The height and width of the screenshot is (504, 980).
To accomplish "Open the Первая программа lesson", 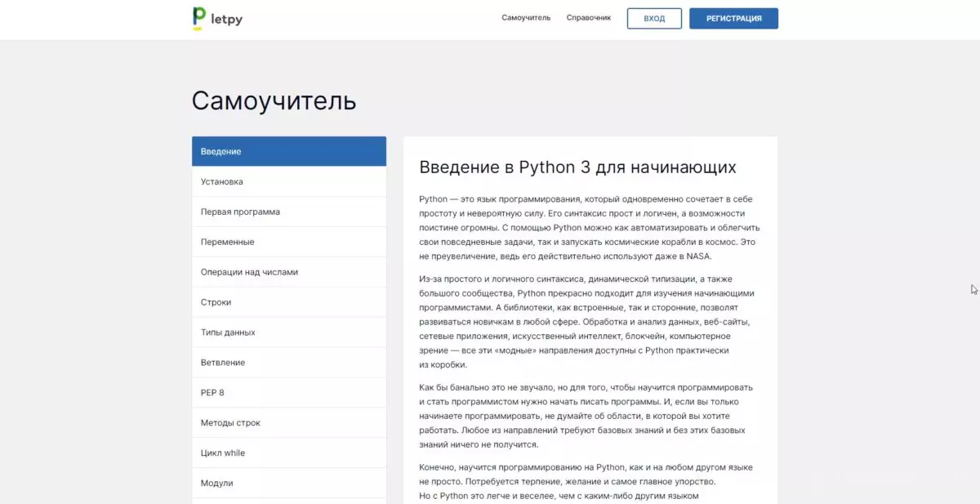I will 289,212.
